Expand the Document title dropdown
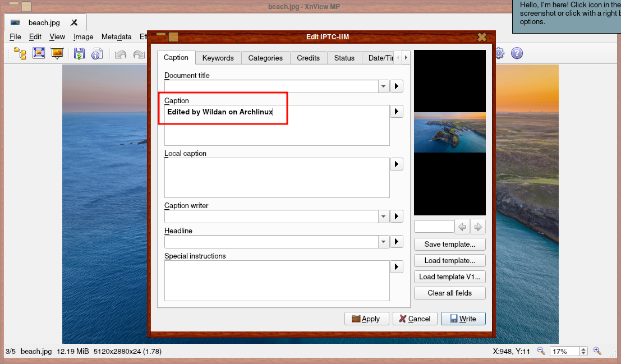621x364 pixels. pos(383,86)
